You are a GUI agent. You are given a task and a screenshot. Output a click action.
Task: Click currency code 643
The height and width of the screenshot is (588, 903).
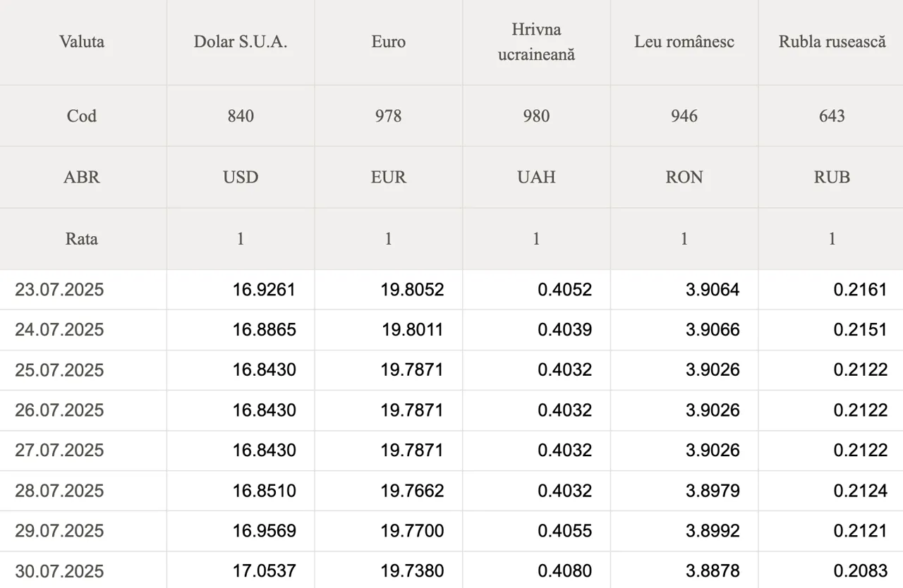(832, 116)
